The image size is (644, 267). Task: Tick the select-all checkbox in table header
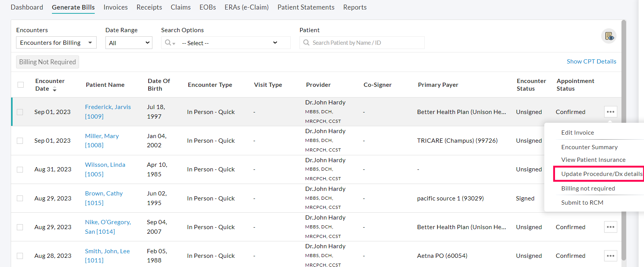(x=21, y=85)
